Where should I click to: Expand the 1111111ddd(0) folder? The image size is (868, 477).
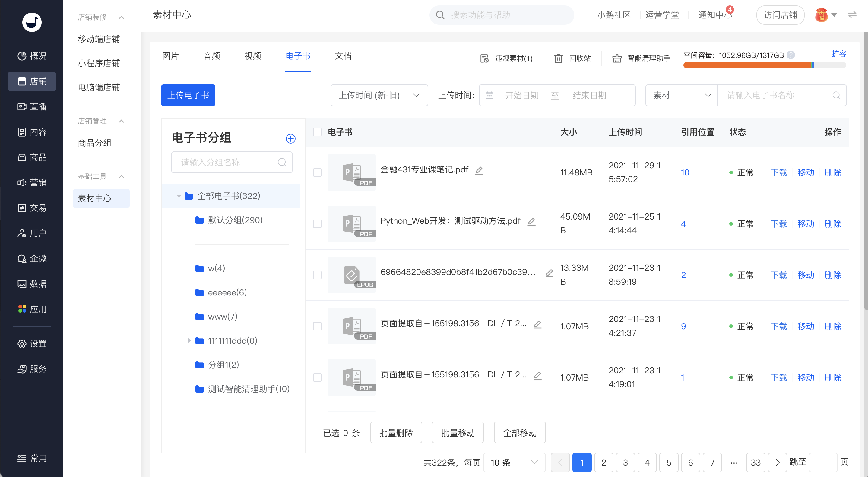(x=189, y=341)
